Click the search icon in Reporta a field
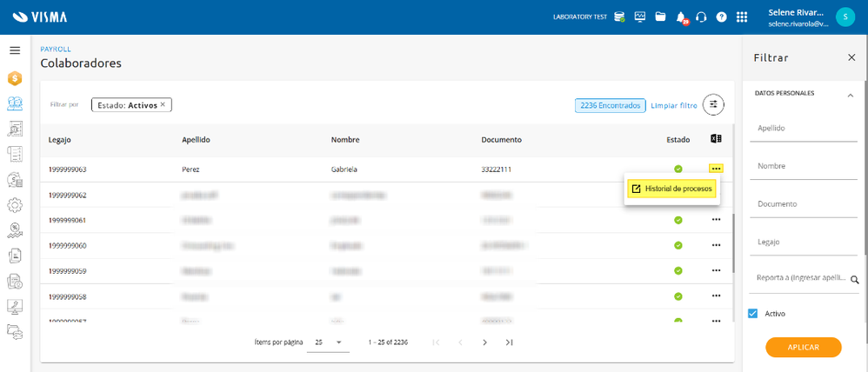This screenshot has height=372, width=868. pos(854,280)
